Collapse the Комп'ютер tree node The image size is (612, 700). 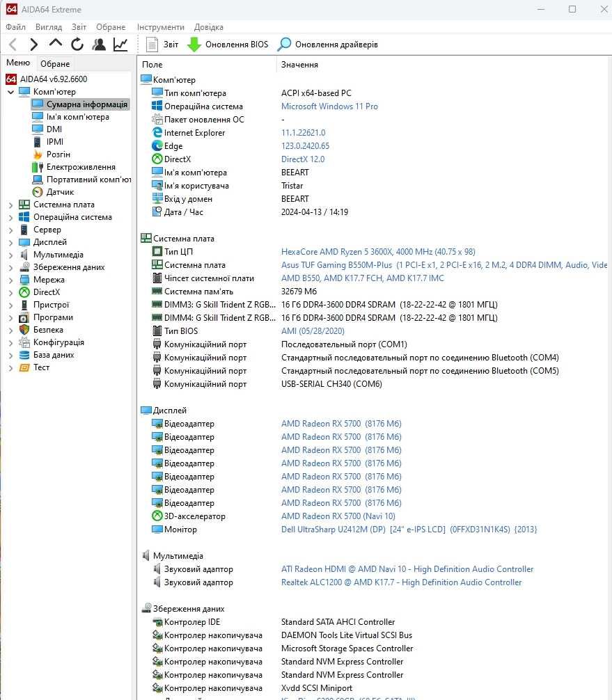(10, 92)
